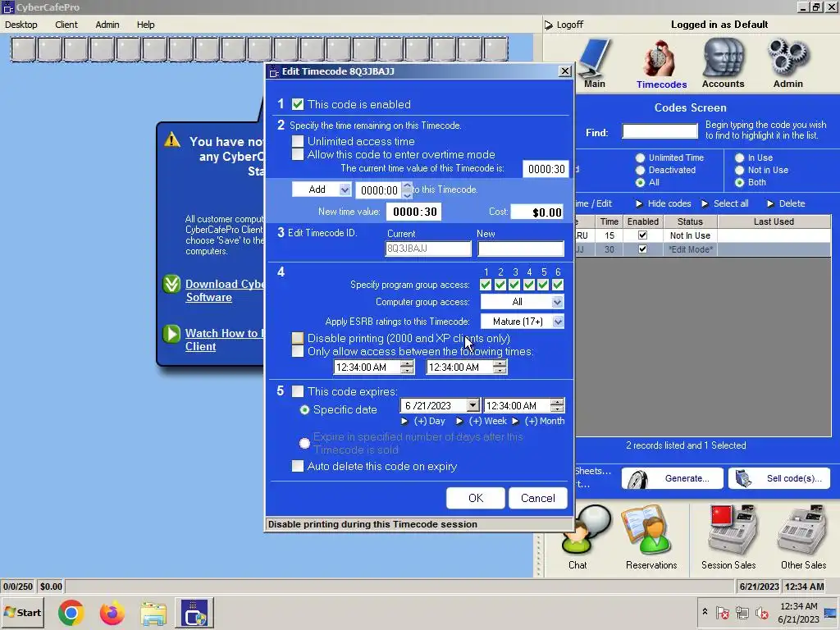Adjust second access time spinner
The image size is (840, 630).
tap(500, 367)
